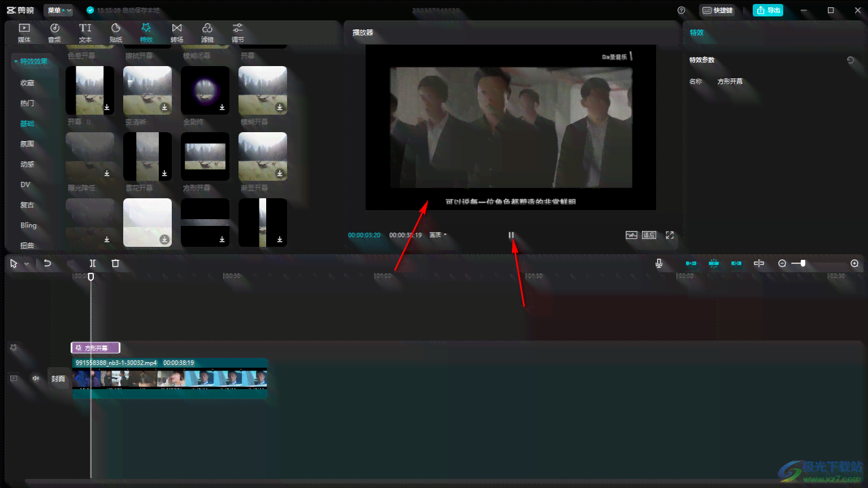Select the 动感 effects category
This screenshot has height=488, width=868.
click(x=27, y=164)
